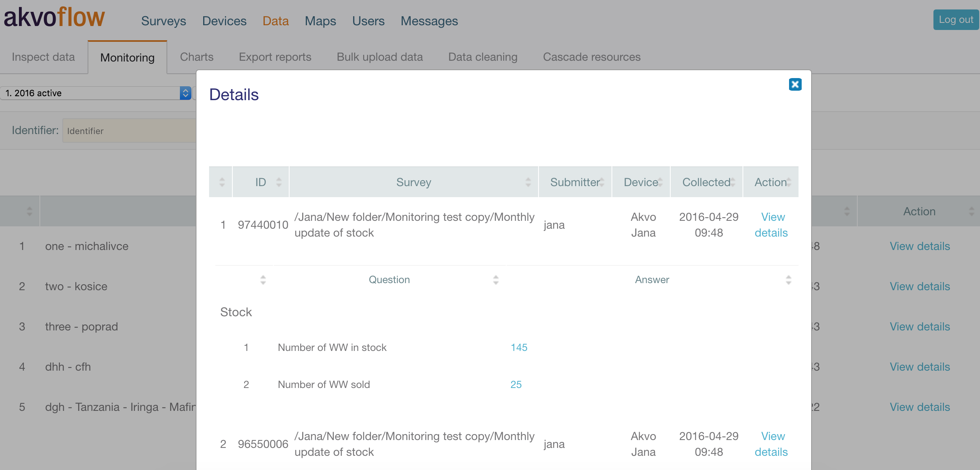The image size is (980, 470).
Task: View details for 'two - kosice' row
Action: click(x=920, y=286)
